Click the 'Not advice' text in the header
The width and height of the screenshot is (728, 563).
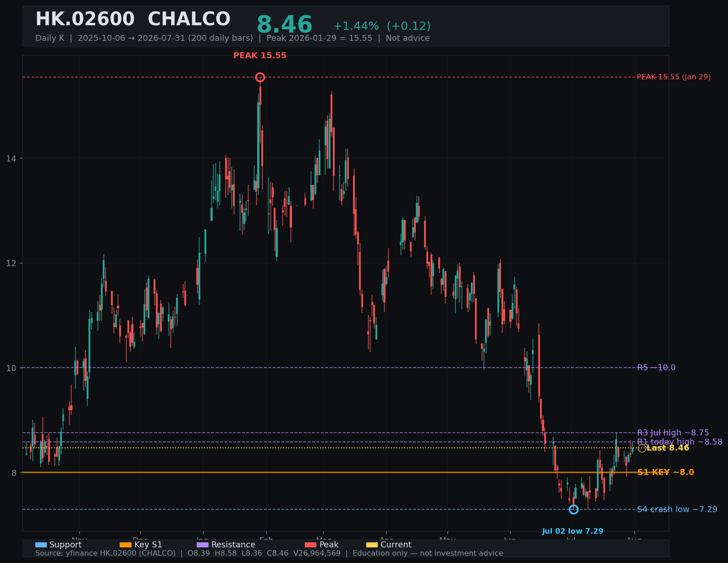tap(408, 38)
